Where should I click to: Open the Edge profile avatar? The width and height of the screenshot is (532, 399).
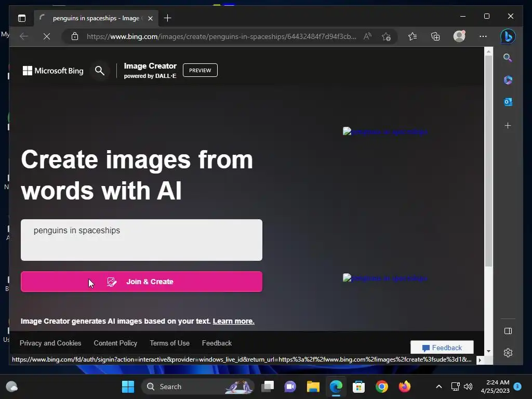coord(459,36)
